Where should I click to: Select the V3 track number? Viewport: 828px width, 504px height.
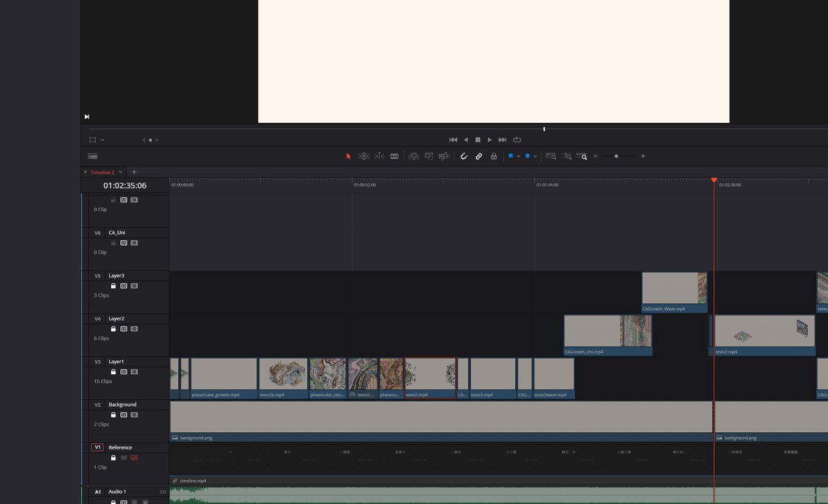[x=97, y=362]
